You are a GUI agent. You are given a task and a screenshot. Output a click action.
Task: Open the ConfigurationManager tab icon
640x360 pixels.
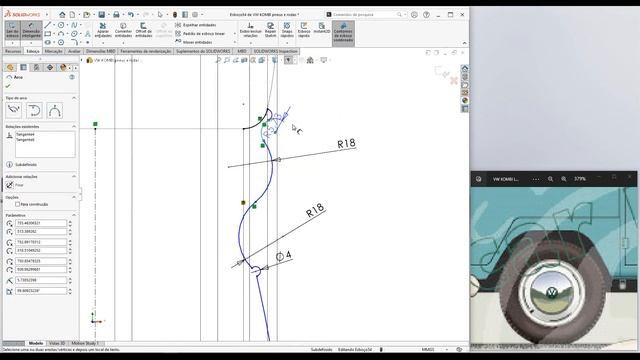pyautogui.click(x=36, y=67)
